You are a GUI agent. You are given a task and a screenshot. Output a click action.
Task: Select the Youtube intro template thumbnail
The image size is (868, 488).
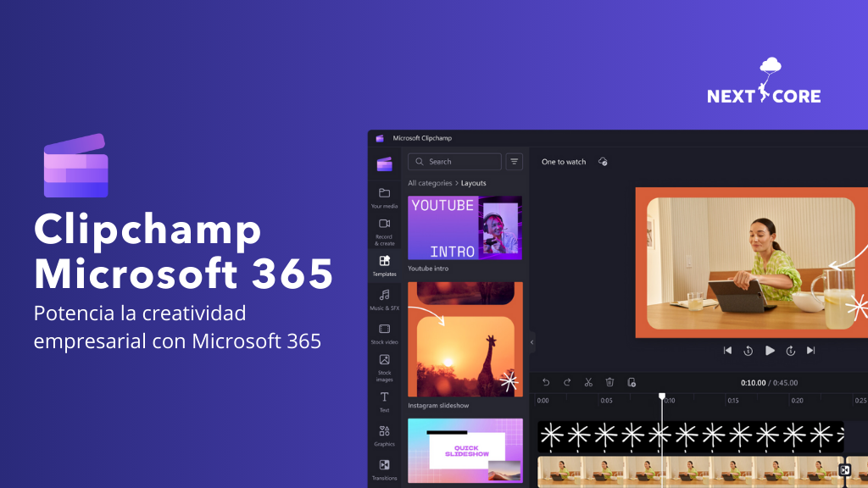[x=465, y=228]
